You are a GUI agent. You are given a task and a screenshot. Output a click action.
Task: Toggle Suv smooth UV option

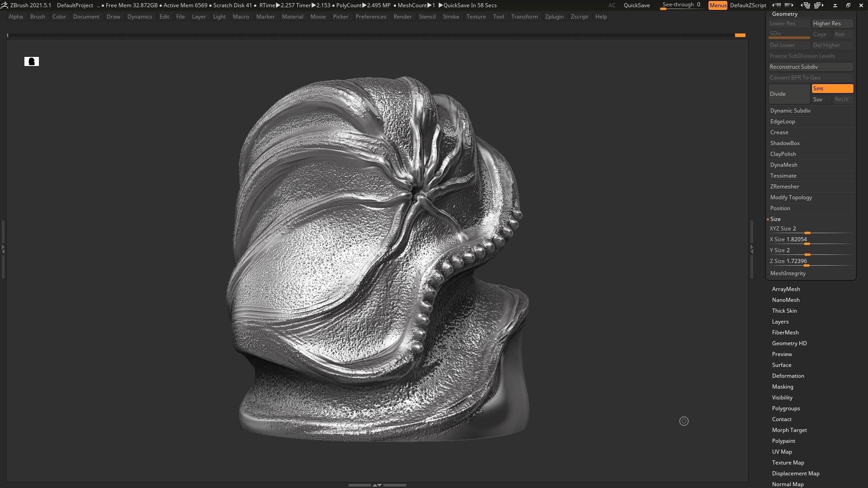821,99
